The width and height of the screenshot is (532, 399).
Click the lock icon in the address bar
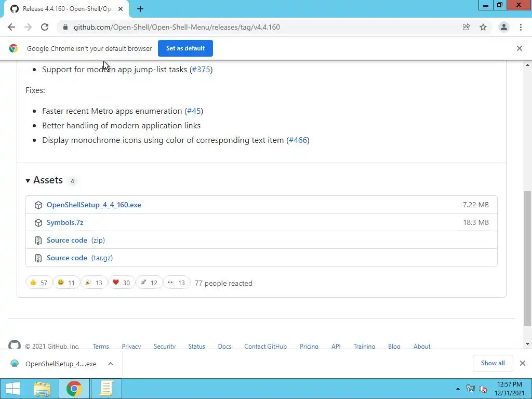click(x=65, y=27)
